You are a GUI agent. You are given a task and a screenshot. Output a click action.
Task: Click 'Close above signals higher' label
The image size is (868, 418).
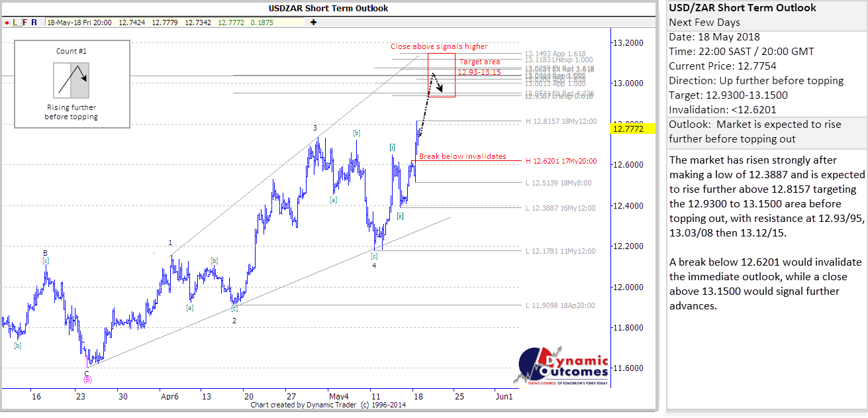point(439,46)
